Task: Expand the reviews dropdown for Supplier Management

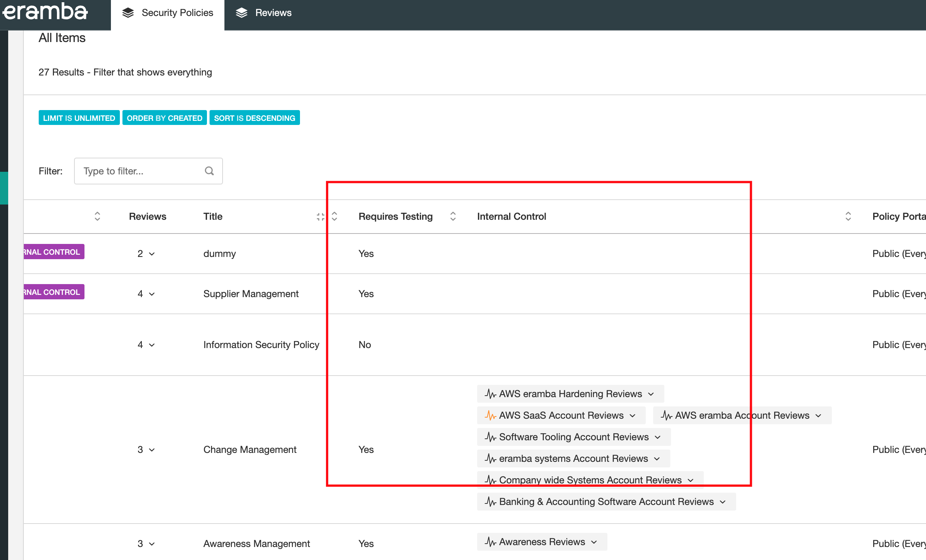Action: point(152,294)
